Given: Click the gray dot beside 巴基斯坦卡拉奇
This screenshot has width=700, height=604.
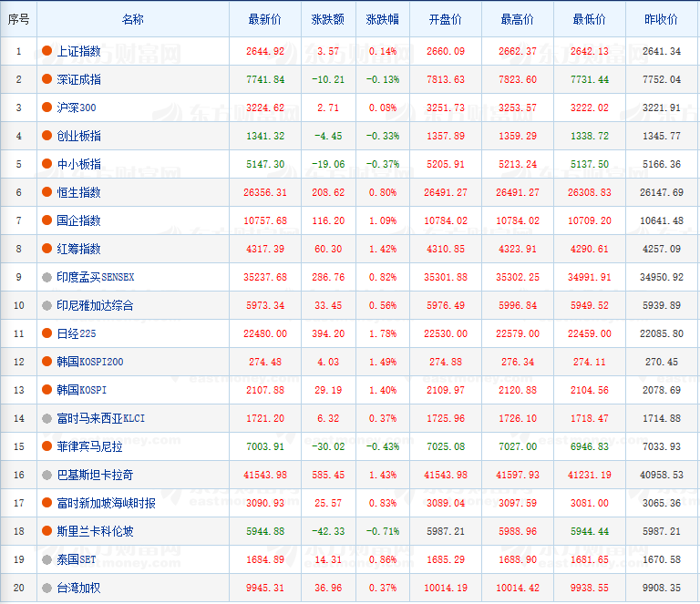Looking at the screenshot, I should (46, 475).
